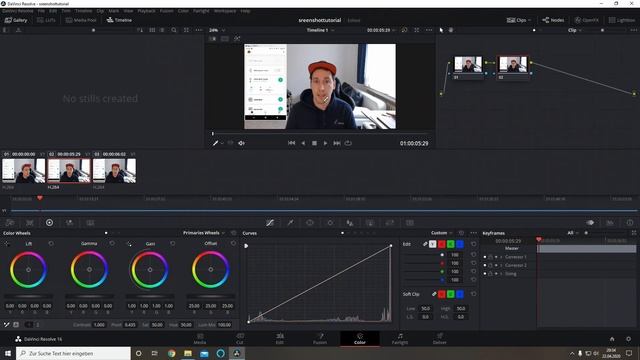
Task: Open the viewer options three-dot menu
Action: coord(429,30)
